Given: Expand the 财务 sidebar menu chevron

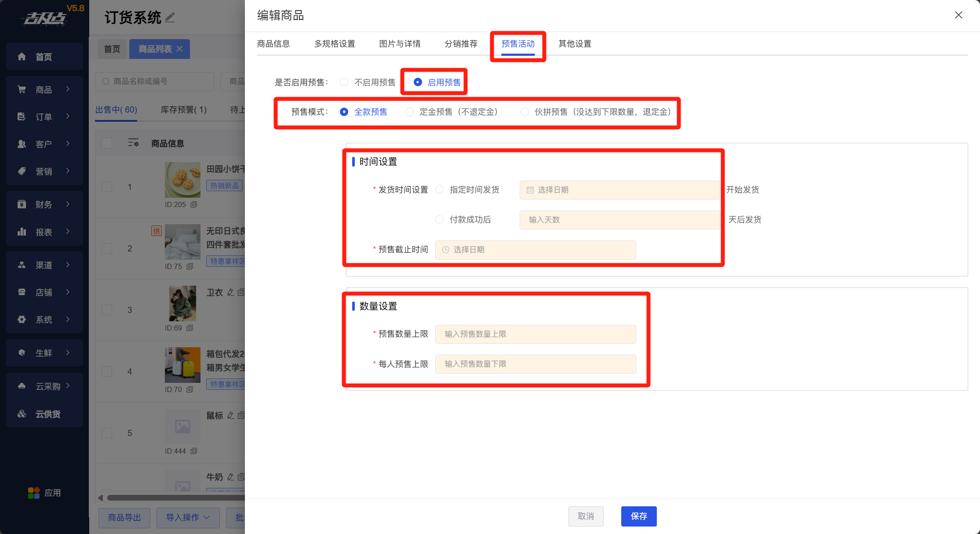Looking at the screenshot, I should (x=68, y=204).
